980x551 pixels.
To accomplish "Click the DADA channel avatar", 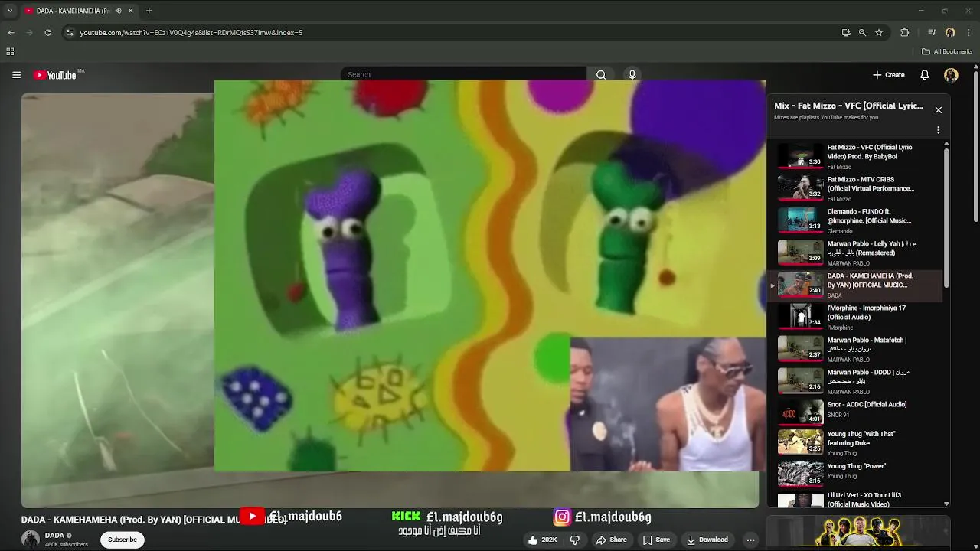I will coord(31,539).
